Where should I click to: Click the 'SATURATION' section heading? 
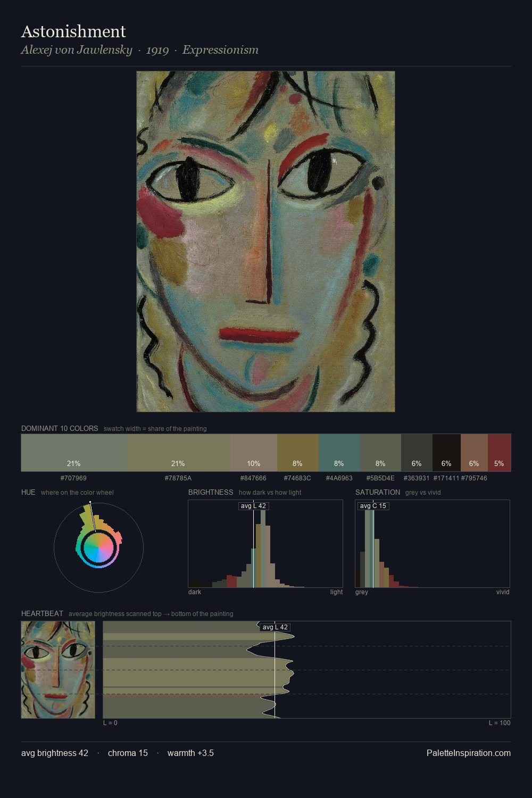(x=378, y=492)
